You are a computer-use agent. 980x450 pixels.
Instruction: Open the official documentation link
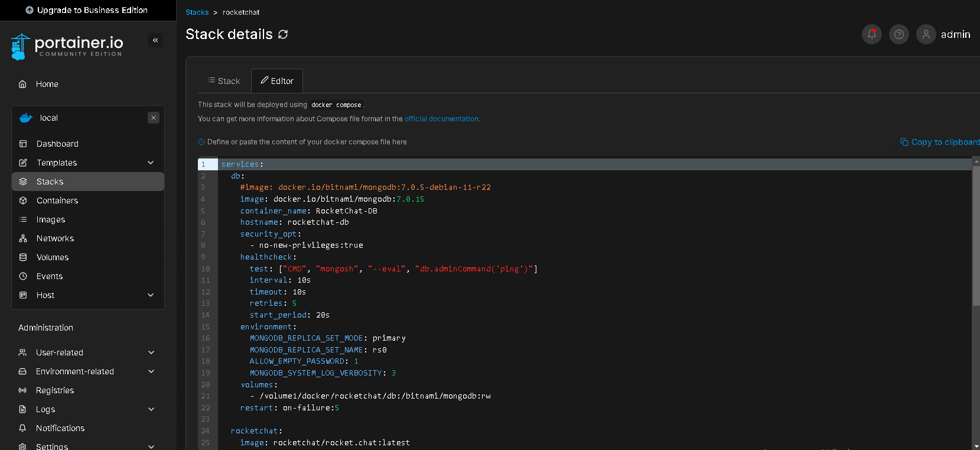click(441, 119)
